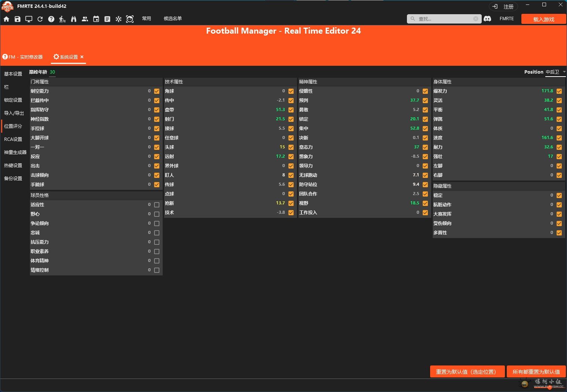The image size is (567, 392).
Task: Clear search field with X icon
Action: [476, 19]
